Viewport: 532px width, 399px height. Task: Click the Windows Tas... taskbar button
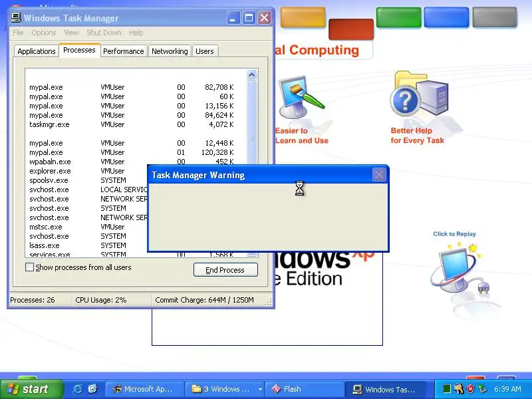coord(385,389)
